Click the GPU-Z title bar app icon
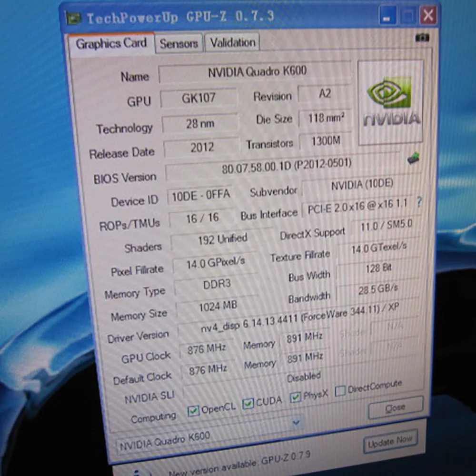The image size is (476, 476). click(73, 19)
